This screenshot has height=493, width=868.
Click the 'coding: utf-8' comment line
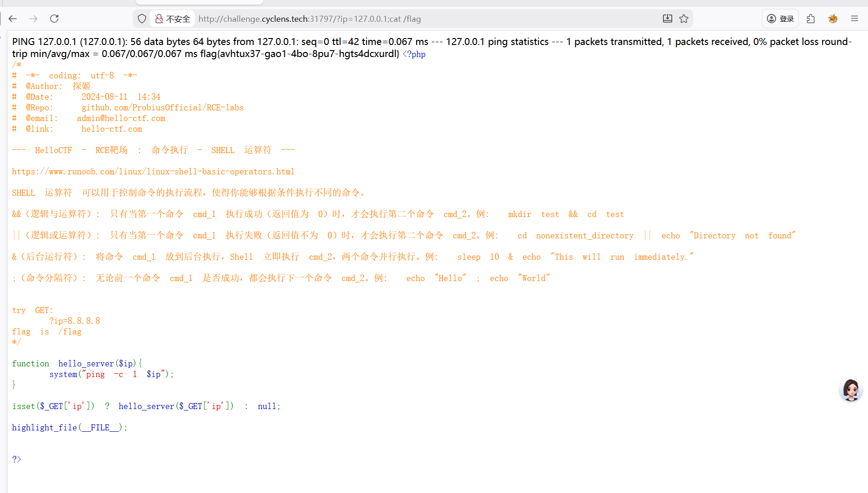coord(75,76)
